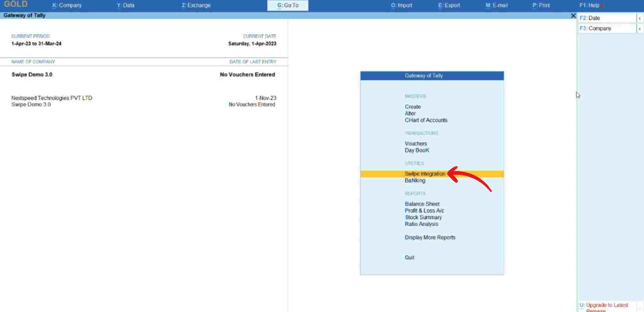Select Nextspeed Technologies PVT LTD company row
The height and width of the screenshot is (312, 644).
coord(144,98)
